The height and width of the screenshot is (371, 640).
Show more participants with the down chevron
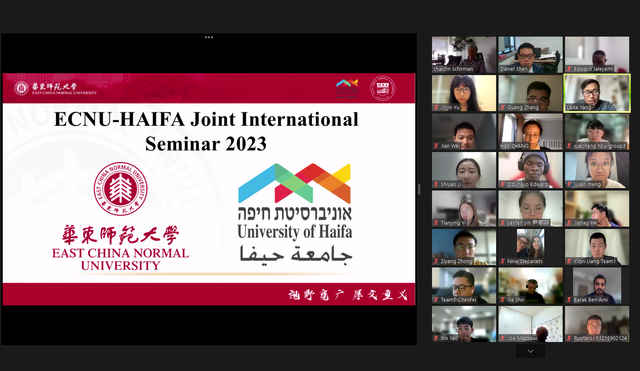[x=530, y=351]
